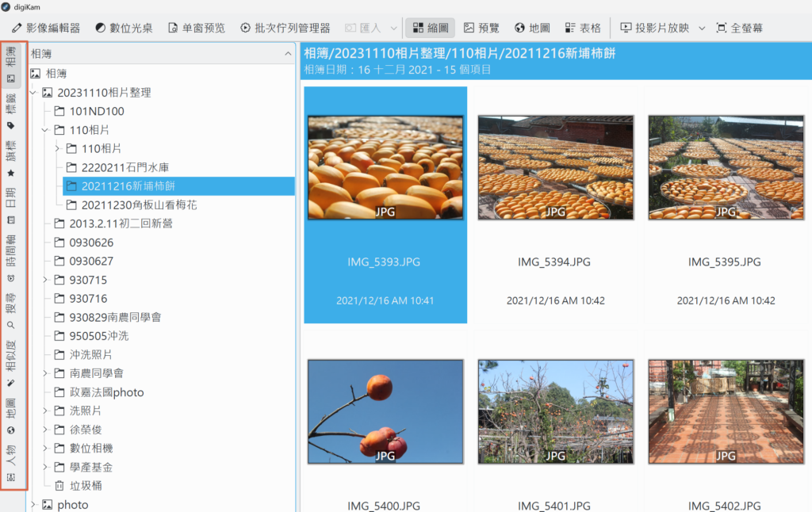812x512 pixels.
Task: Open the 人物 people sidebar tab
Action: pyautogui.click(x=11, y=463)
